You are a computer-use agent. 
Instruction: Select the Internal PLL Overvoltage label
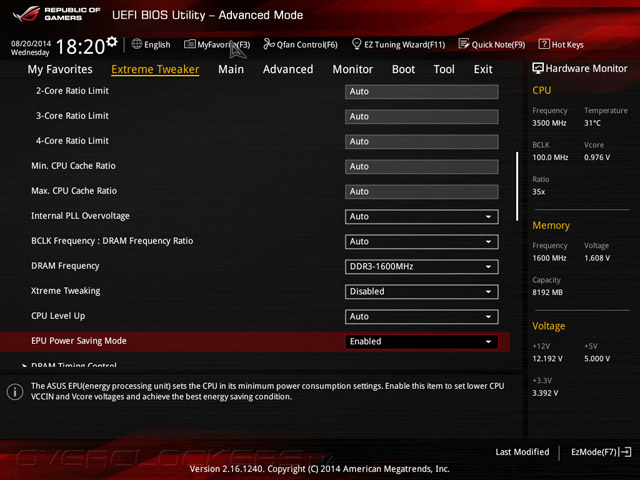tap(80, 216)
